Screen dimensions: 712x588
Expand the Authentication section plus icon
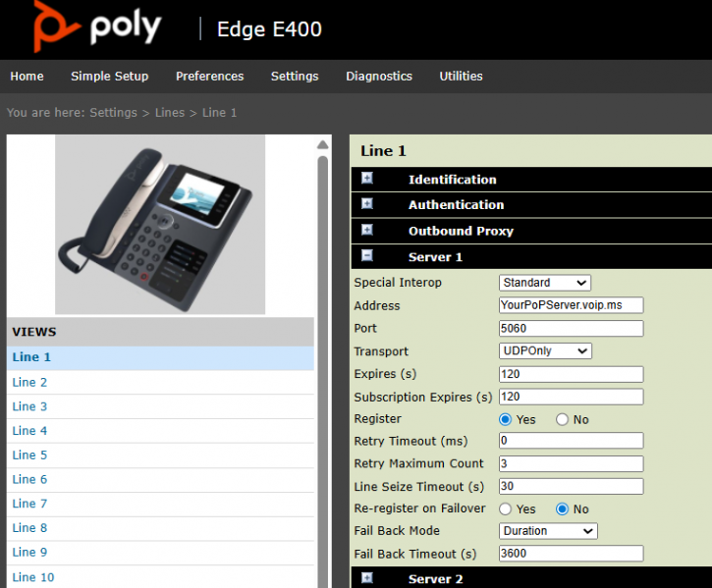coord(367,204)
